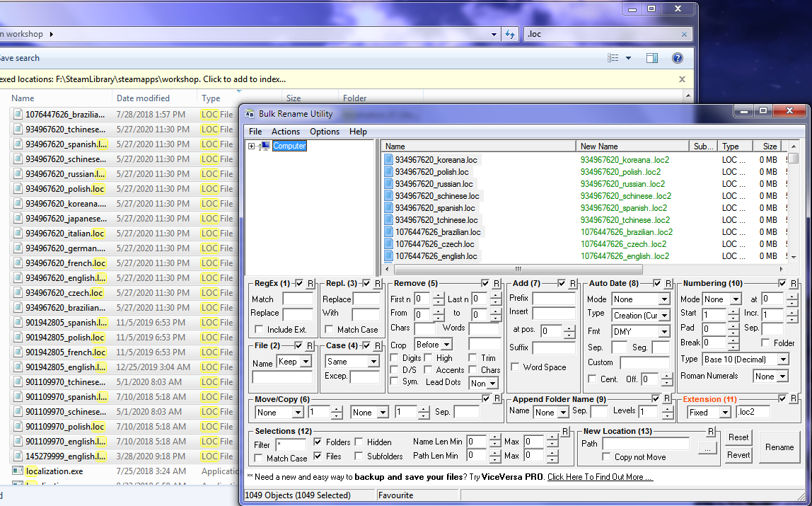Click the R reset button for Extension (11)
This screenshot has width=812, height=506.
pos(794,399)
